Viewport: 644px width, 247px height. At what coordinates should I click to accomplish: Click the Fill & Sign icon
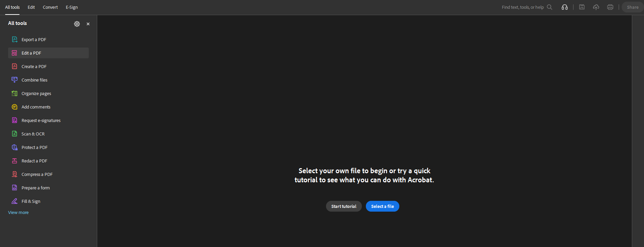(15, 201)
